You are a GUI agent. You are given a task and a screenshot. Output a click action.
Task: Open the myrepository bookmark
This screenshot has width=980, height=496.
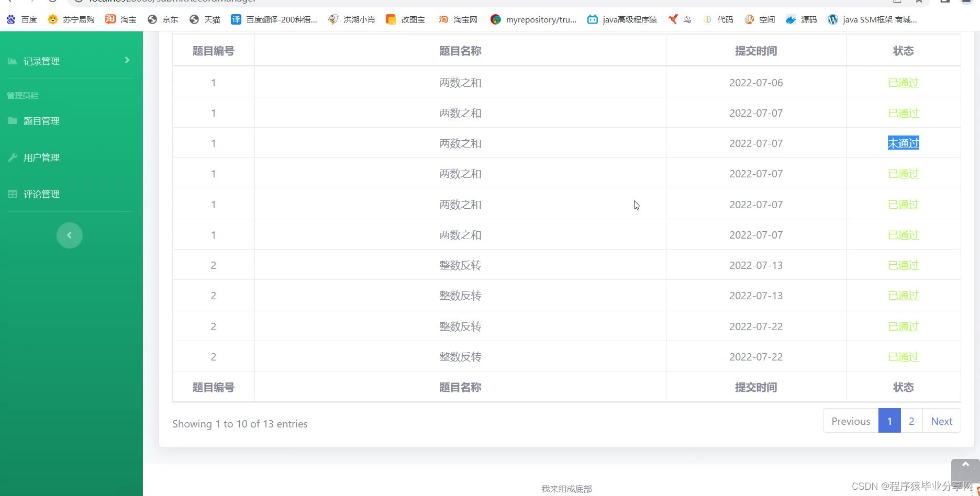point(533,19)
